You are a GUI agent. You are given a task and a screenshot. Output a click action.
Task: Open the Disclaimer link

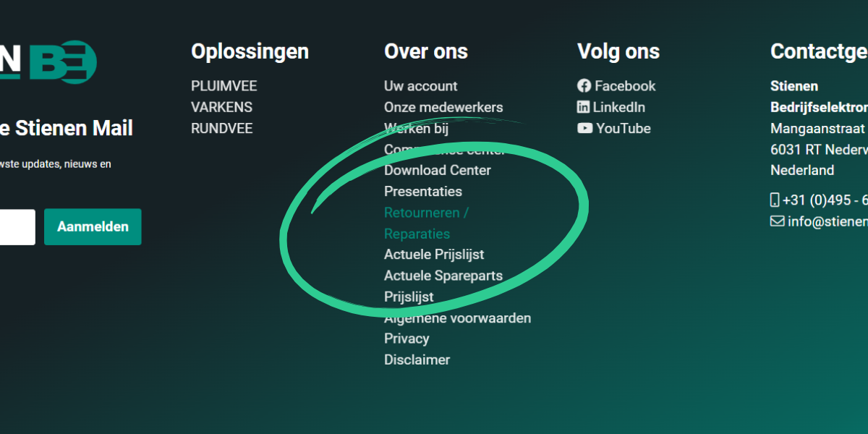[x=417, y=359]
